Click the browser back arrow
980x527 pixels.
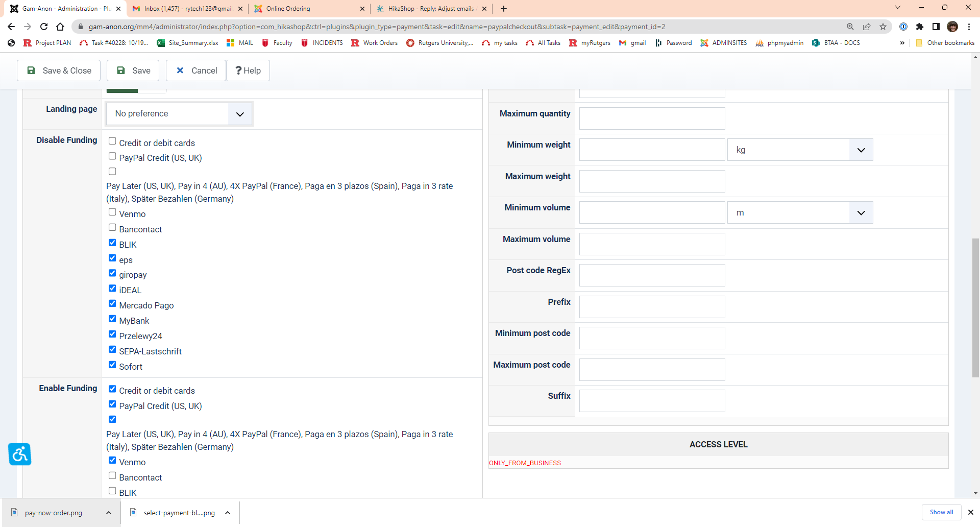coord(11,27)
